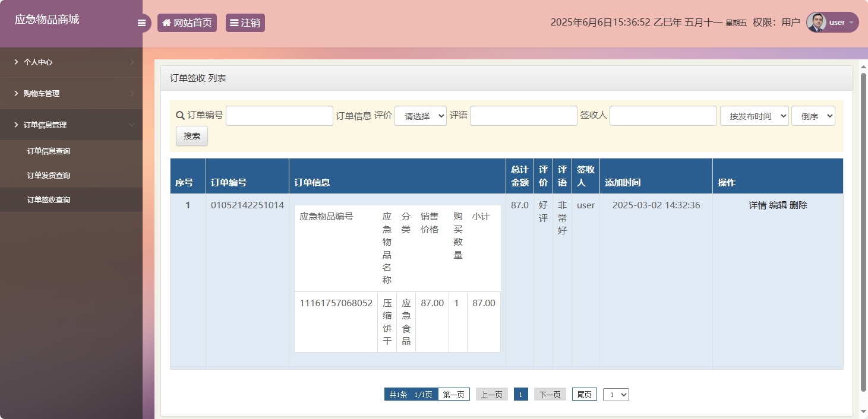The height and width of the screenshot is (419, 868).
Task: Click the 搜索 button
Action: [192, 136]
